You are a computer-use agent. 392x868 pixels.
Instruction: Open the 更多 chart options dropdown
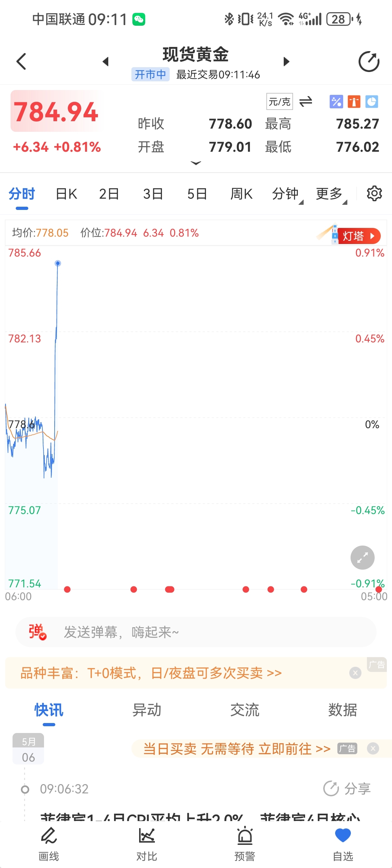pyautogui.click(x=331, y=194)
